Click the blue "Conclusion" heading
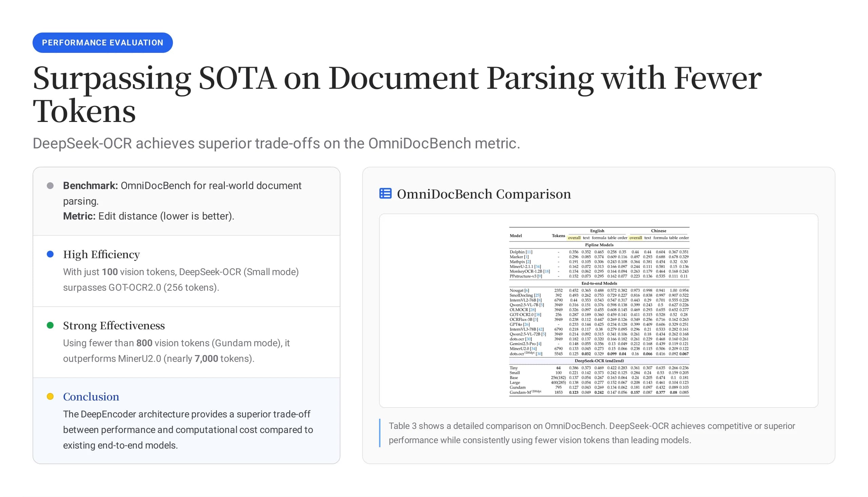 [x=91, y=397]
